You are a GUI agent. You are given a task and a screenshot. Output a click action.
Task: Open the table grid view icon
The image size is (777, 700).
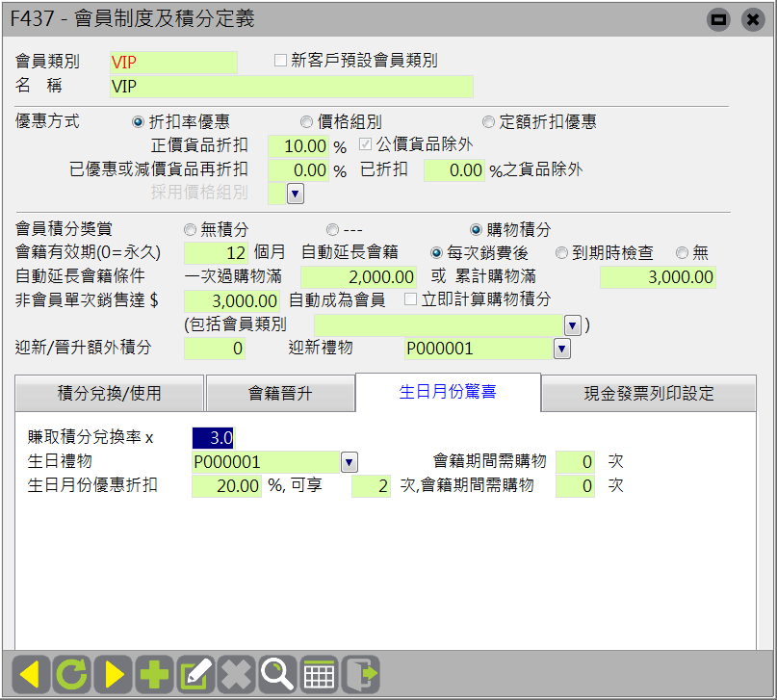pyautogui.click(x=319, y=674)
